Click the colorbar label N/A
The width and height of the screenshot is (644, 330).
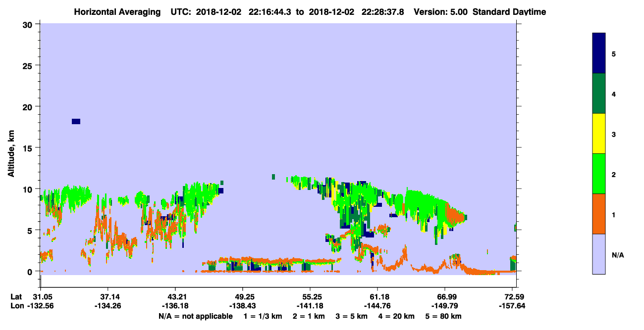coord(617,255)
